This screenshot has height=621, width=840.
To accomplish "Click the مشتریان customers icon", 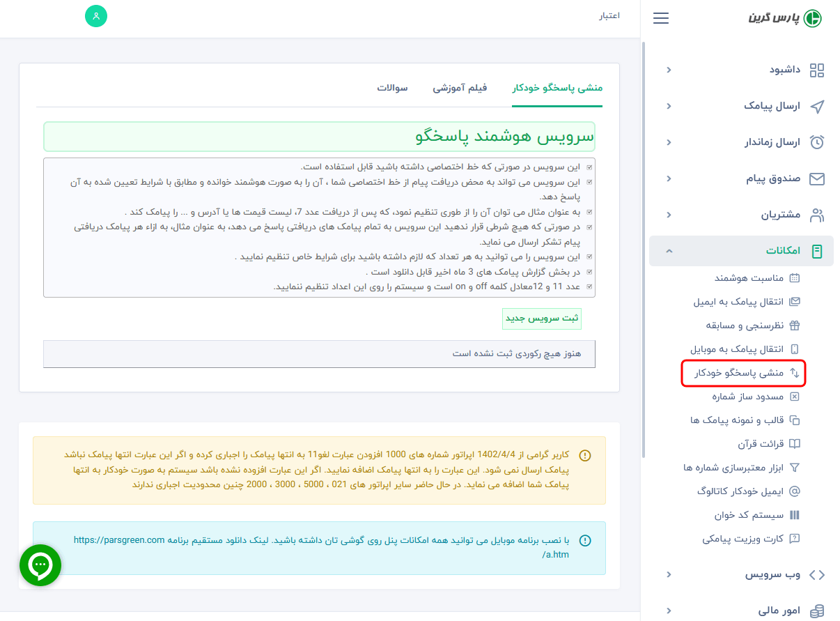I will (x=816, y=215).
